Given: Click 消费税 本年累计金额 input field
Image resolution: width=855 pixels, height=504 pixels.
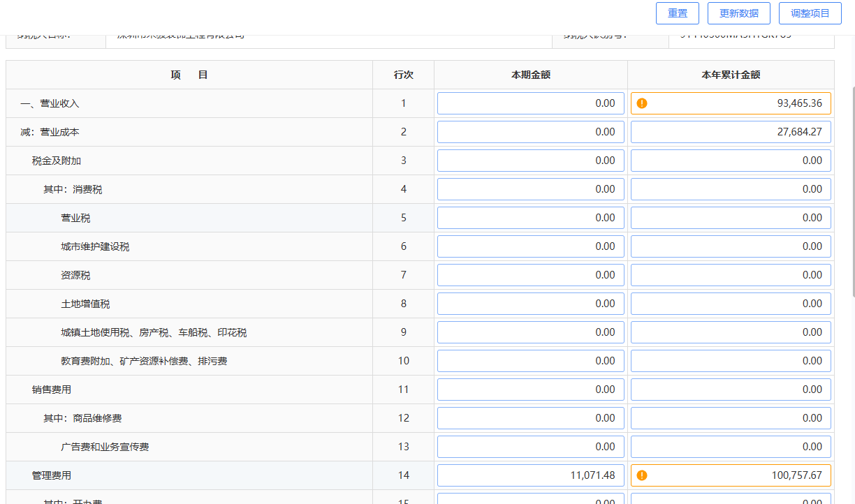Looking at the screenshot, I should click(731, 189).
